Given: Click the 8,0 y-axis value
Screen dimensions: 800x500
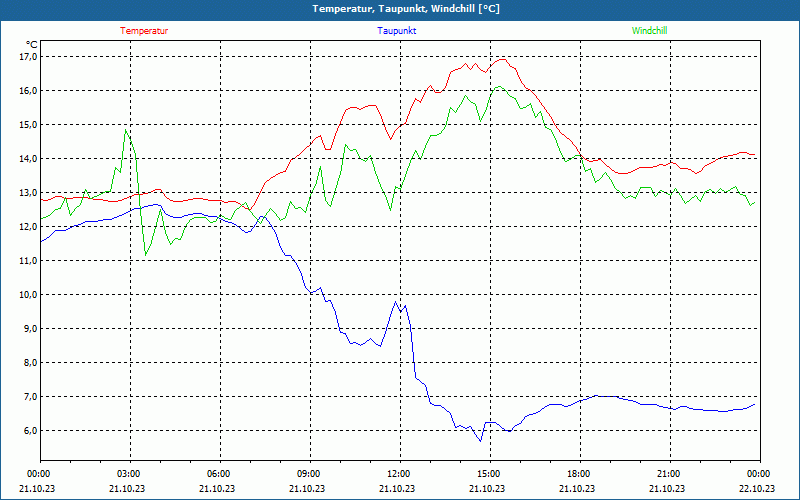Looking at the screenshot, I should [31, 362].
